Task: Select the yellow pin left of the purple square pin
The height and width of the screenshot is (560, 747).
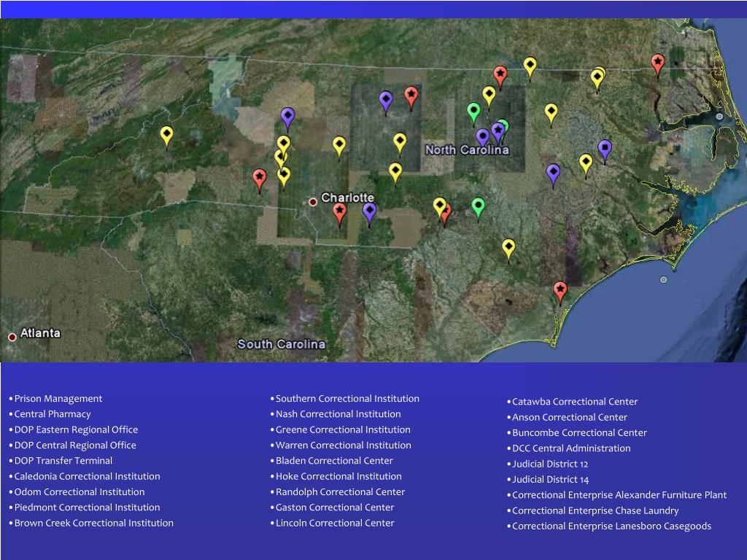Action: coord(586,166)
